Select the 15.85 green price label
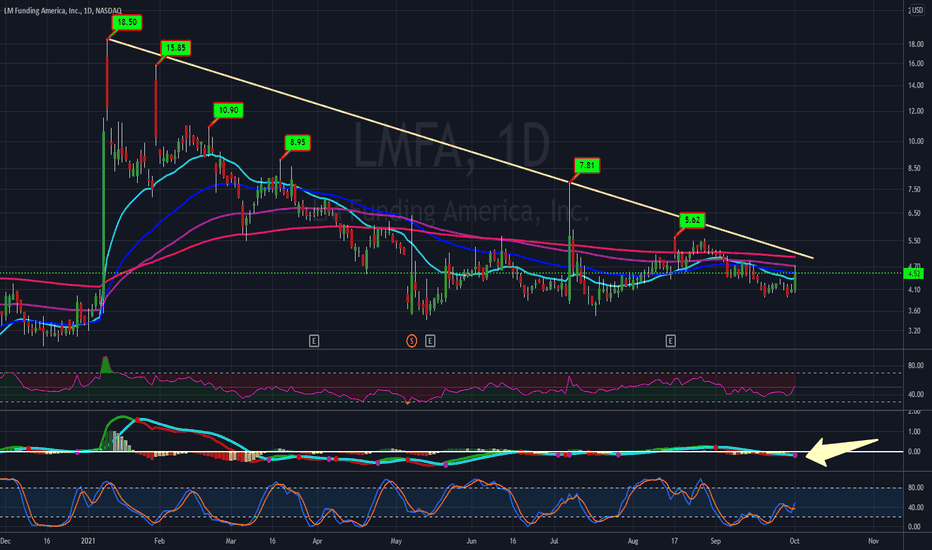This screenshot has width=932, height=550. 175,48
